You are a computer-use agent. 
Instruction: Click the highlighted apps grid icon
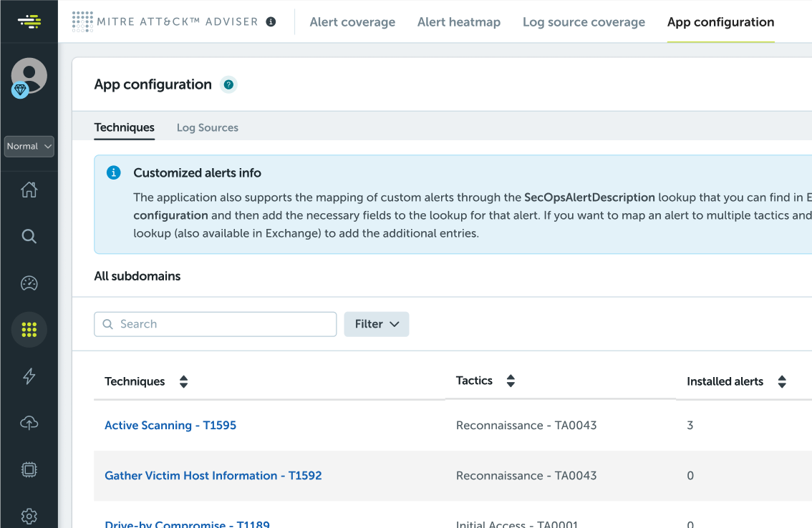(x=29, y=330)
